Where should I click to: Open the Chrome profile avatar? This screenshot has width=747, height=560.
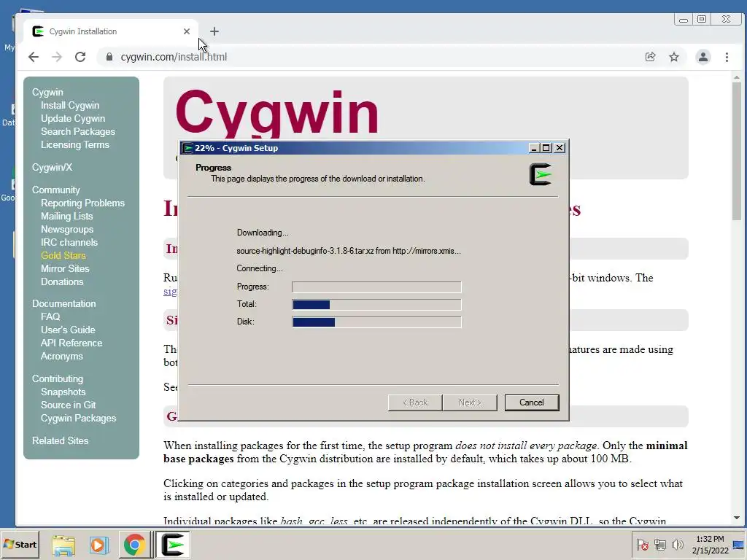[x=703, y=57]
